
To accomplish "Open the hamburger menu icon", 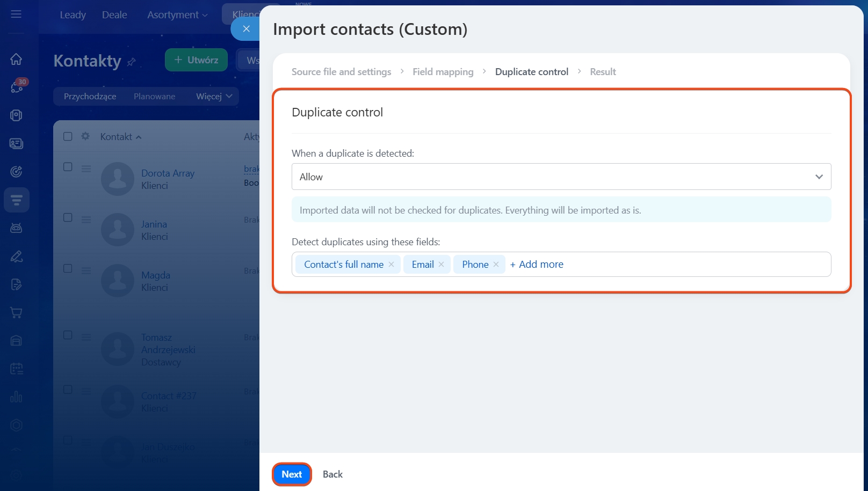I will 16,14.
